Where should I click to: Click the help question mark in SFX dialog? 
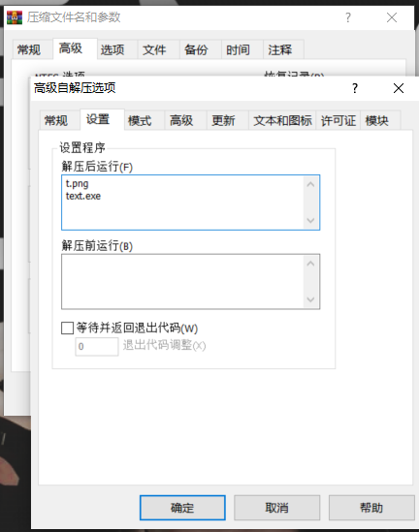pyautogui.click(x=355, y=88)
